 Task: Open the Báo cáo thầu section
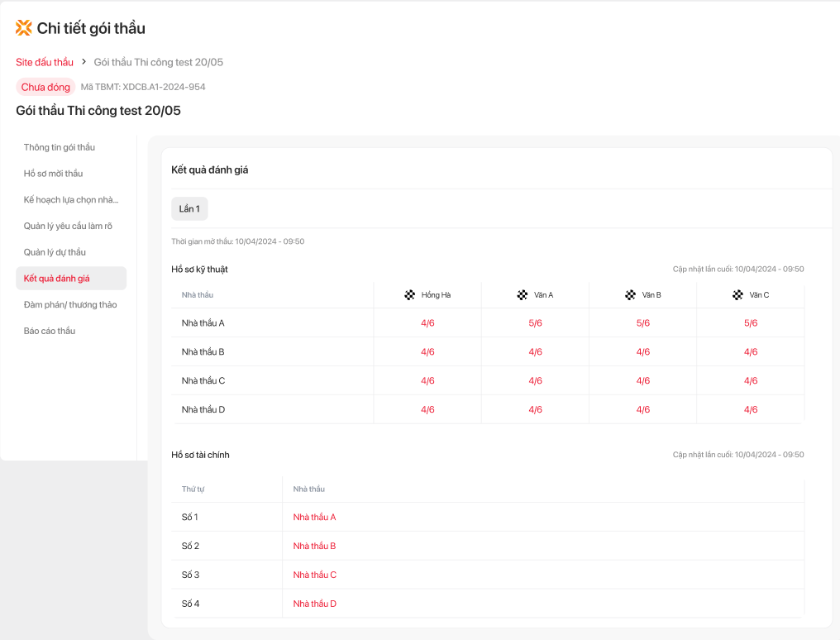pyautogui.click(x=50, y=331)
